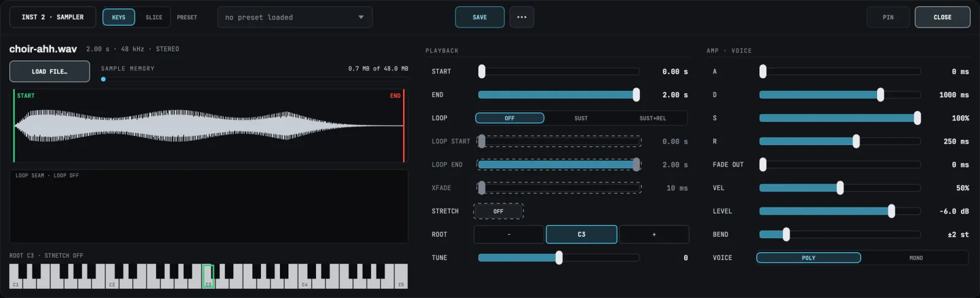Screen dimensions: 980x298
Task: Click the green START marker in waveform
Action: (x=14, y=126)
